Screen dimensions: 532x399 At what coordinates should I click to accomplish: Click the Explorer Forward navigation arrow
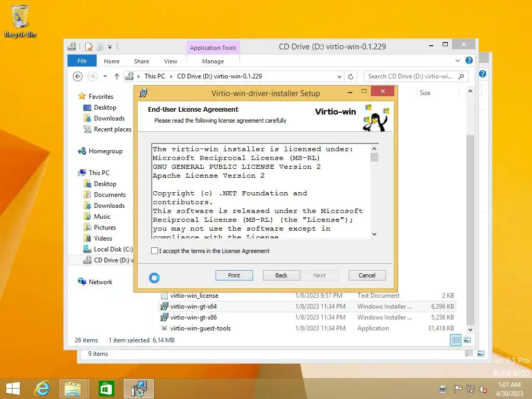92,76
